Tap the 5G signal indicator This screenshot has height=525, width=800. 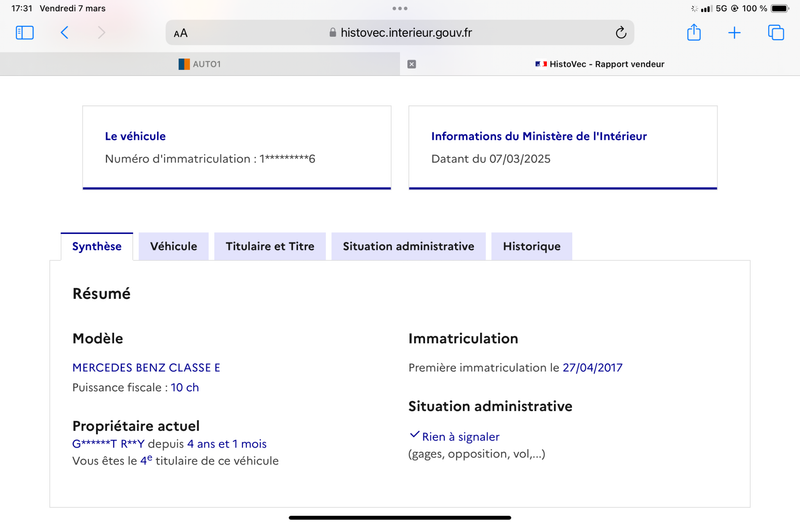pyautogui.click(x=721, y=8)
